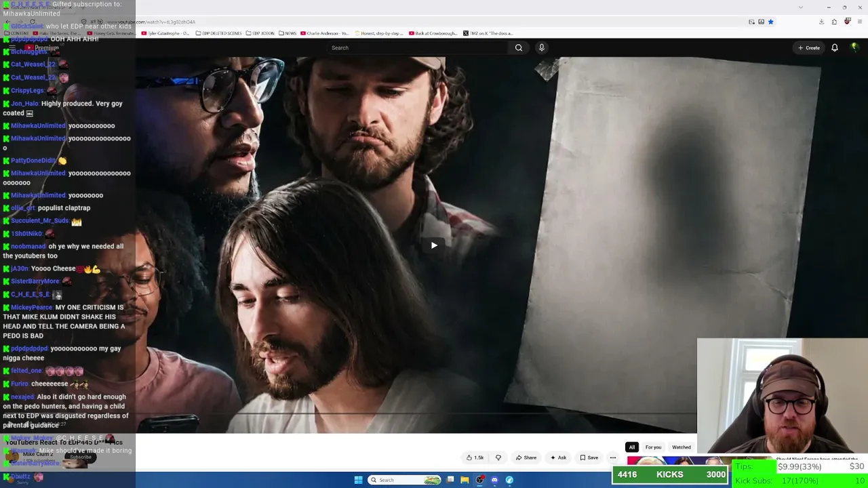This screenshot has width=868, height=488.
Task: Select the Watched filter chip
Action: coord(682,447)
